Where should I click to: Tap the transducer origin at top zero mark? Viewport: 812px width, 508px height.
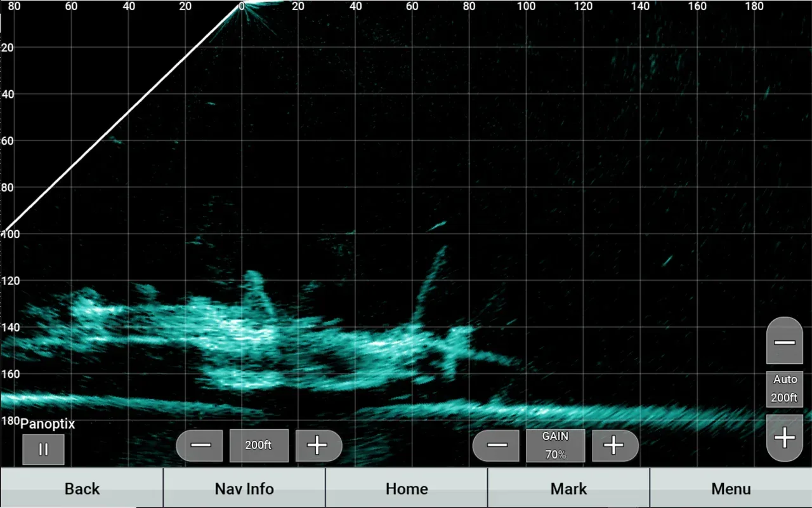click(x=242, y=6)
